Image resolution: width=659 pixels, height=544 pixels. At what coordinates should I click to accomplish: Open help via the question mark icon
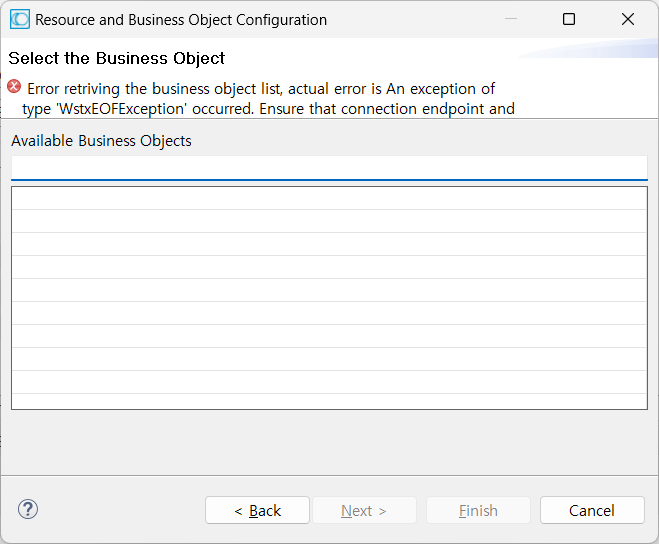[28, 510]
